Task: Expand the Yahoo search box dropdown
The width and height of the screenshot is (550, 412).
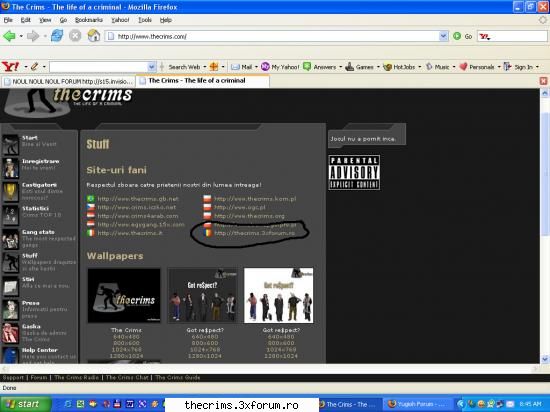Action: click(x=152, y=67)
